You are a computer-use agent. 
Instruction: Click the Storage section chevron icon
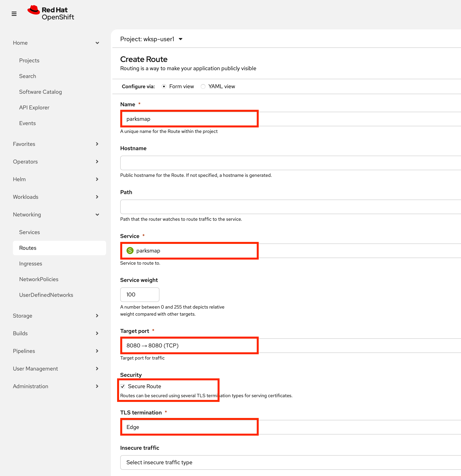[97, 315]
